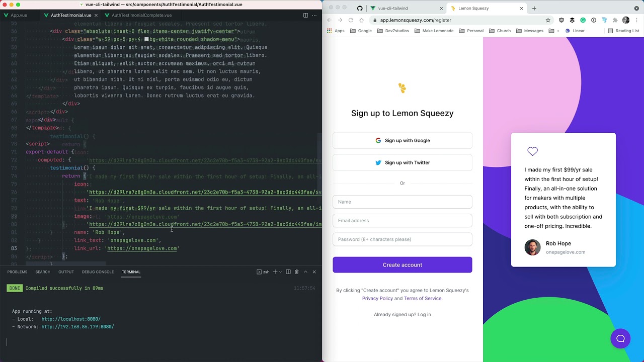The width and height of the screenshot is (644, 362).
Task: Open the Reading List button
Action: pos(623,31)
